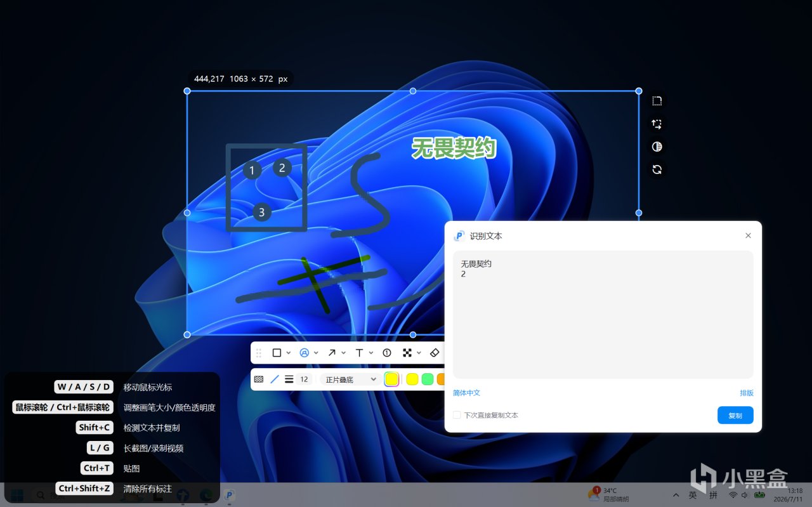The height and width of the screenshot is (507, 812).
Task: Click the recognized text line 无畏契约
Action: [x=476, y=263]
